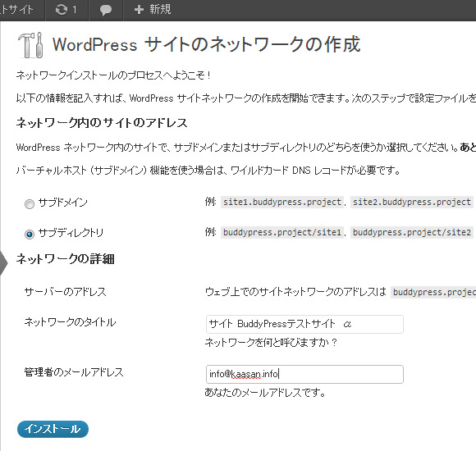Click example text buddypress.project/site2
476x451 pixels.
pyautogui.click(x=412, y=232)
